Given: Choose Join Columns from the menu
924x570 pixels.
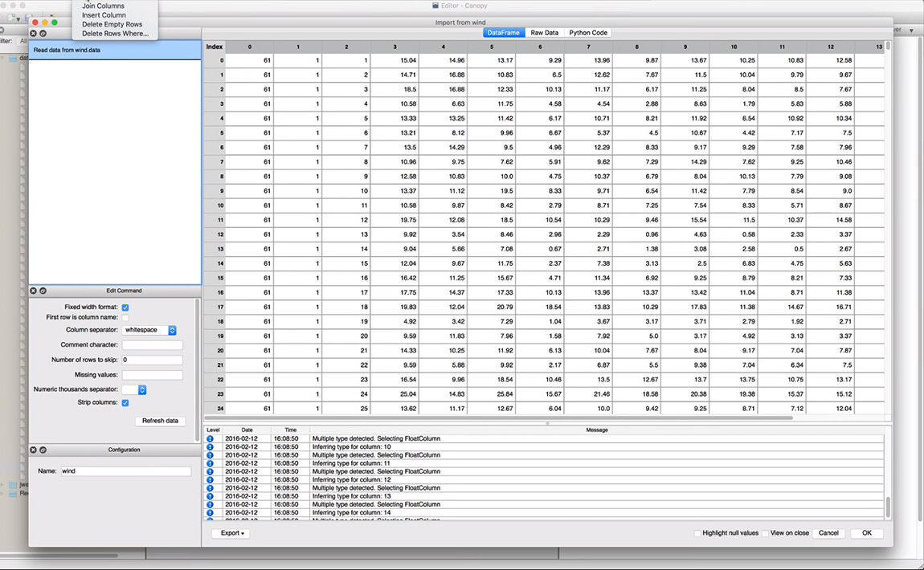Looking at the screenshot, I should (x=103, y=6).
